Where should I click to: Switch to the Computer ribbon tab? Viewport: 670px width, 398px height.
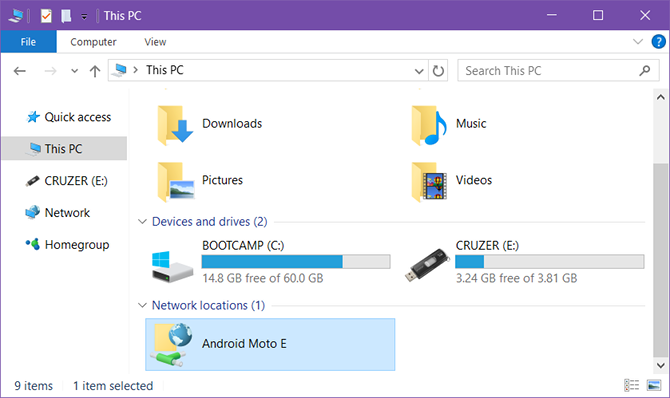[x=93, y=42]
